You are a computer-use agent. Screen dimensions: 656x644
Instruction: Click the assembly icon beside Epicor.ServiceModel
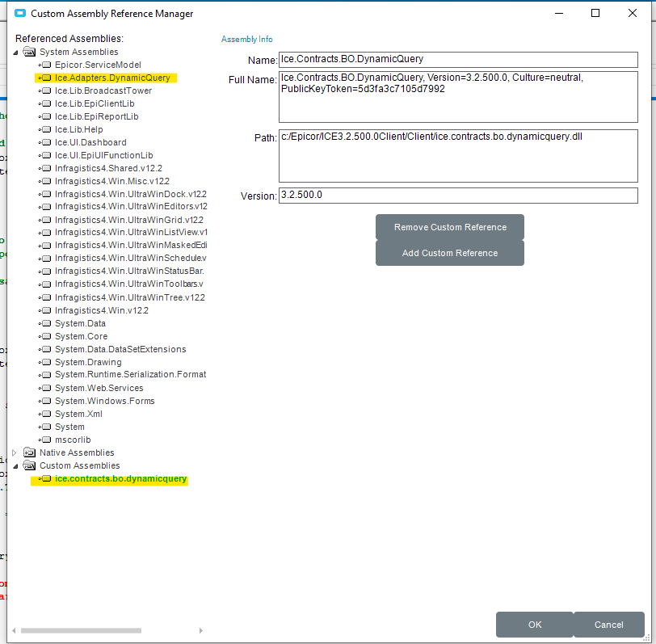click(45, 65)
